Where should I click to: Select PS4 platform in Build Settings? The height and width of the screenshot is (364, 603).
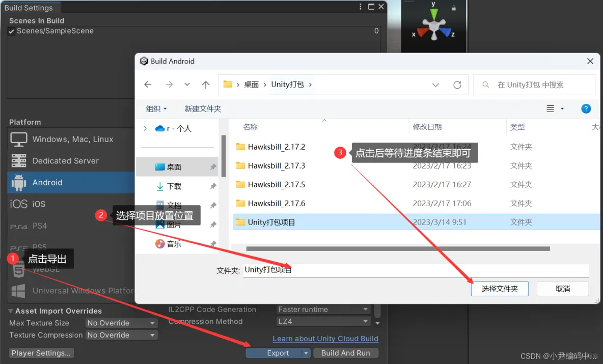coord(71,226)
